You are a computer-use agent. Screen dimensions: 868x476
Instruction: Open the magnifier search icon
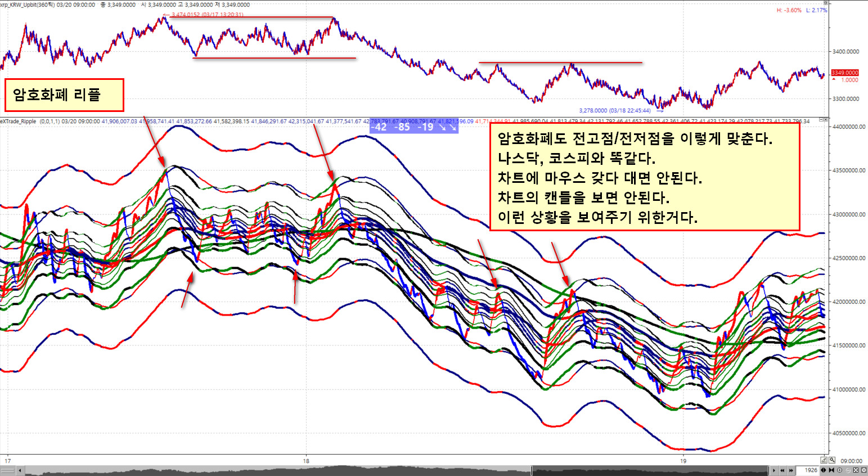click(832, 460)
